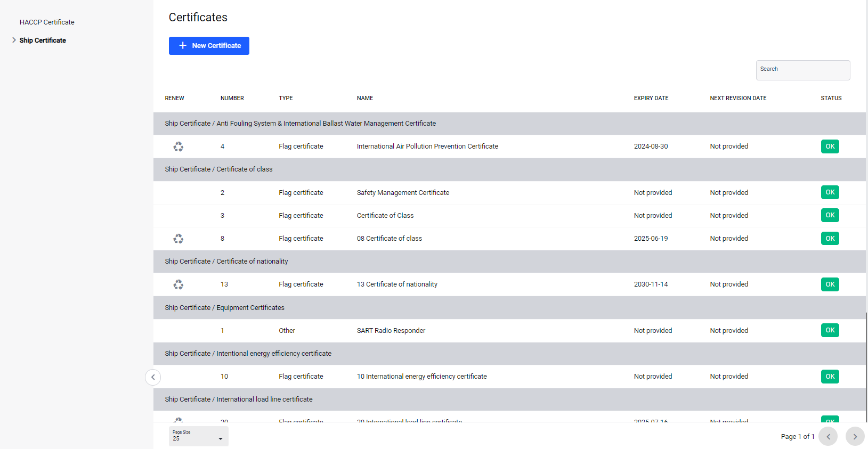Sort by Expiry Date column header
The width and height of the screenshot is (868, 449).
click(x=651, y=99)
